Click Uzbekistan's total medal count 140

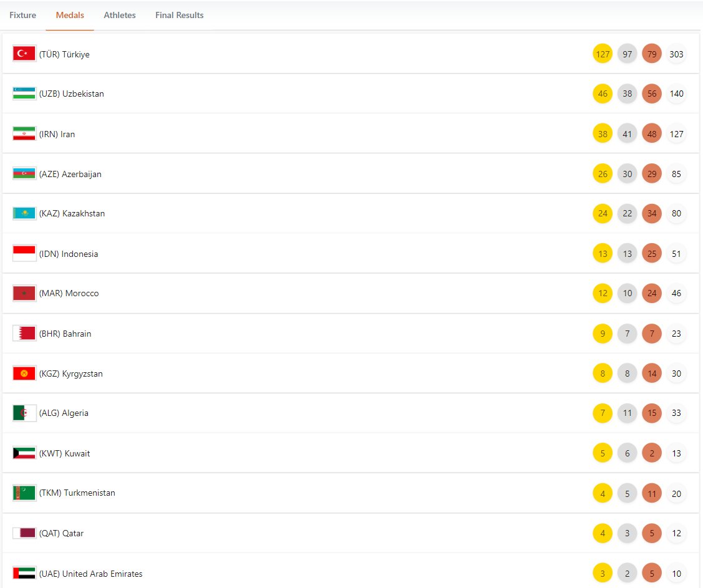click(x=677, y=94)
